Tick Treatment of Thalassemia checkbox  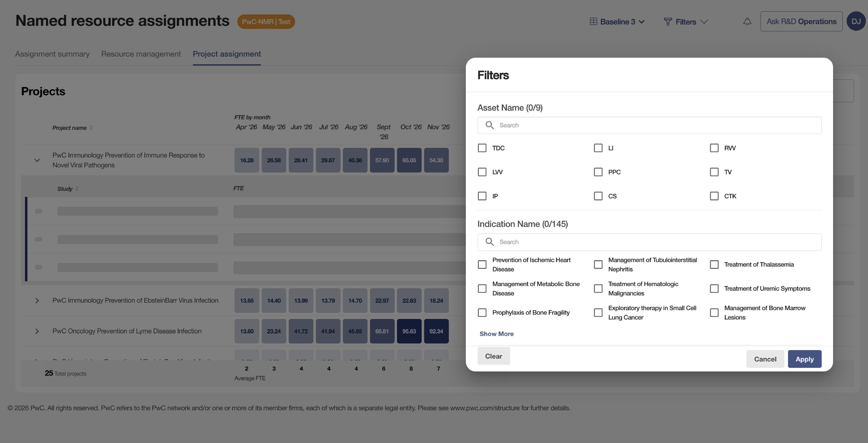714,264
